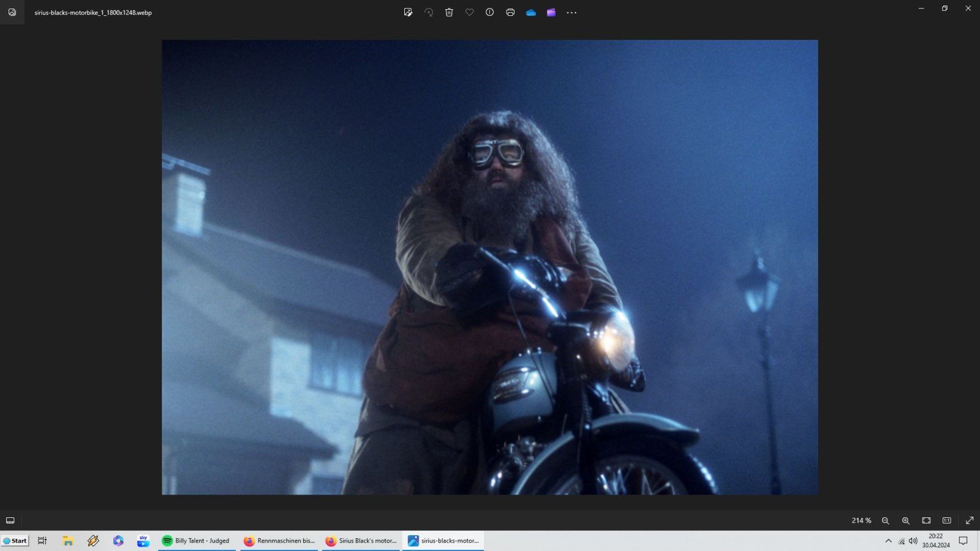The image size is (980, 551).
Task: Add the photo to favorites via the heart
Action: 469,12
